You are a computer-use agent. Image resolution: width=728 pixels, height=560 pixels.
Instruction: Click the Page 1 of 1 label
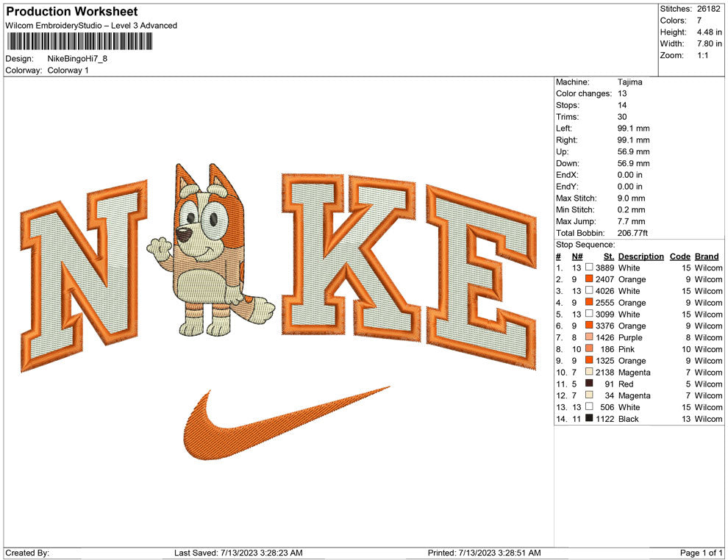coord(701,553)
